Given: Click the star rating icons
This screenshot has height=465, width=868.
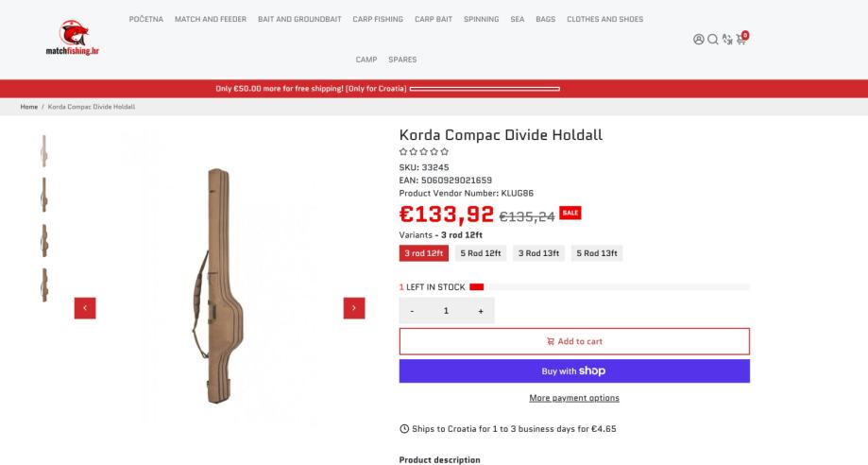Looking at the screenshot, I should point(424,151).
